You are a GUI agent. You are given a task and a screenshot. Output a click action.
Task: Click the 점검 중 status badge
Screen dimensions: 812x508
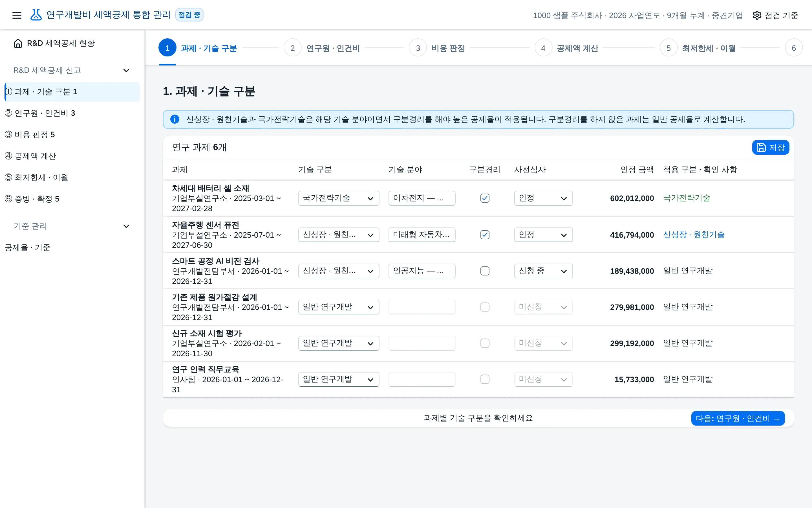[x=189, y=15]
